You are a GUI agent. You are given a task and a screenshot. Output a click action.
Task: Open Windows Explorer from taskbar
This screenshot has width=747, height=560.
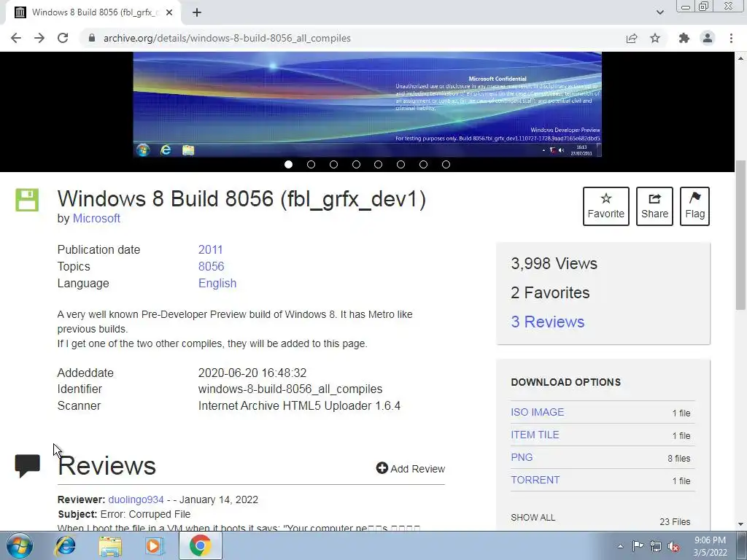pyautogui.click(x=109, y=545)
